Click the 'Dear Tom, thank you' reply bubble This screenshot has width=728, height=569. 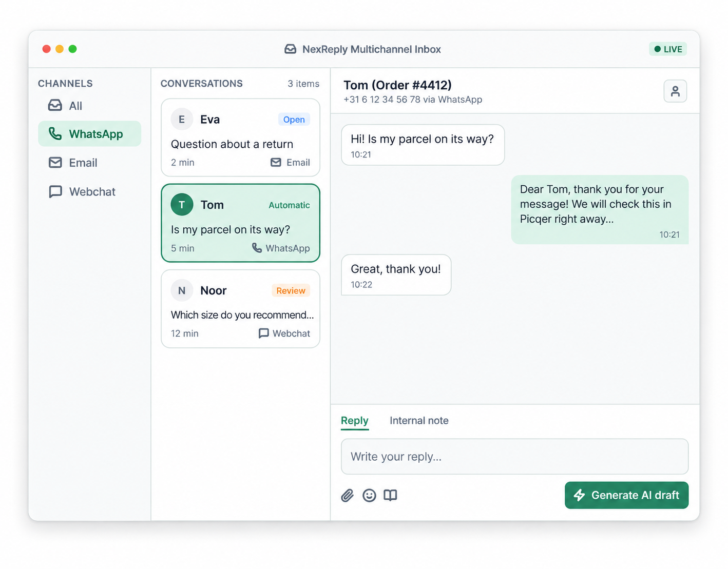click(600, 209)
